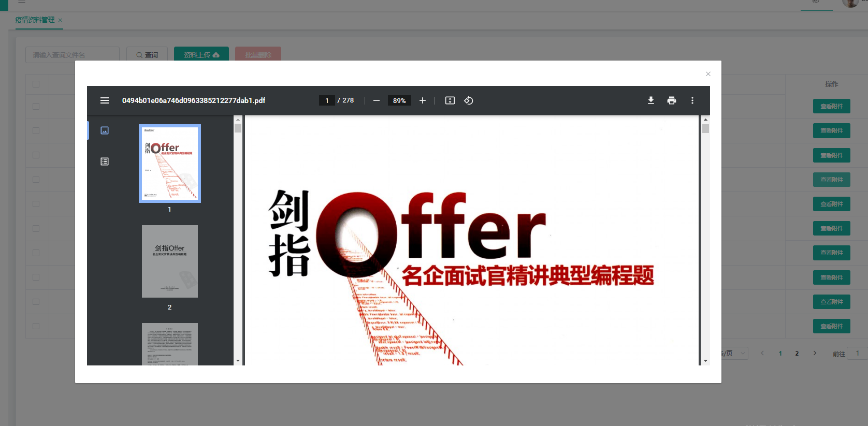Image resolution: width=868 pixels, height=426 pixels.
Task: Show document outline in PDF sidebar
Action: (105, 161)
